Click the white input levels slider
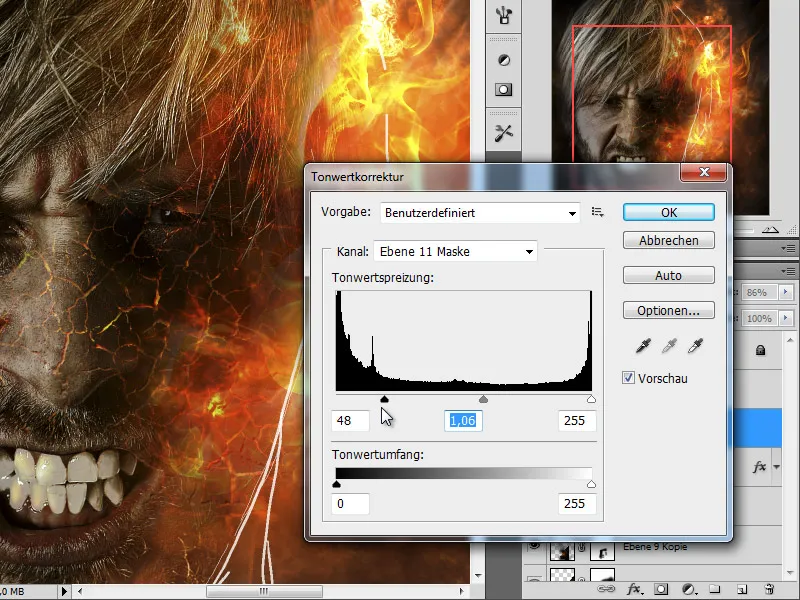The height and width of the screenshot is (600, 800). tap(591, 399)
